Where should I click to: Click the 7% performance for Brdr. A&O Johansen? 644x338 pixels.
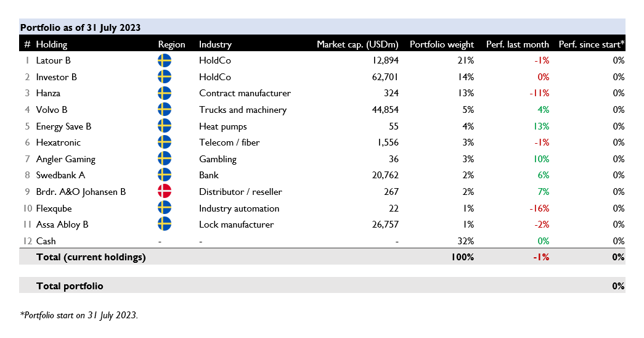544,192
